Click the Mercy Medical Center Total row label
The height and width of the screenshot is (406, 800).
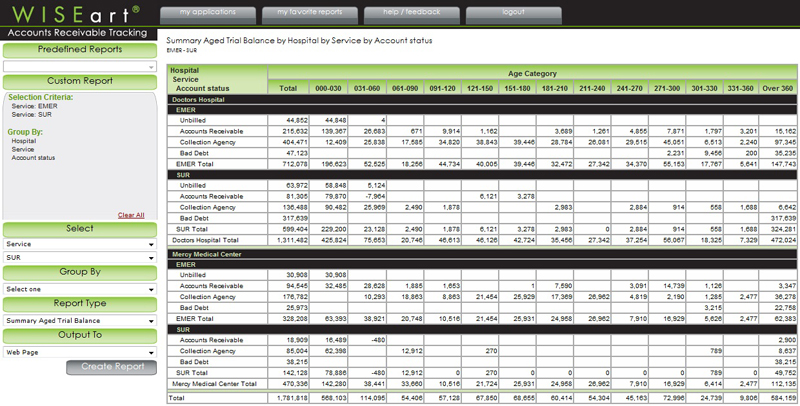coord(213,384)
